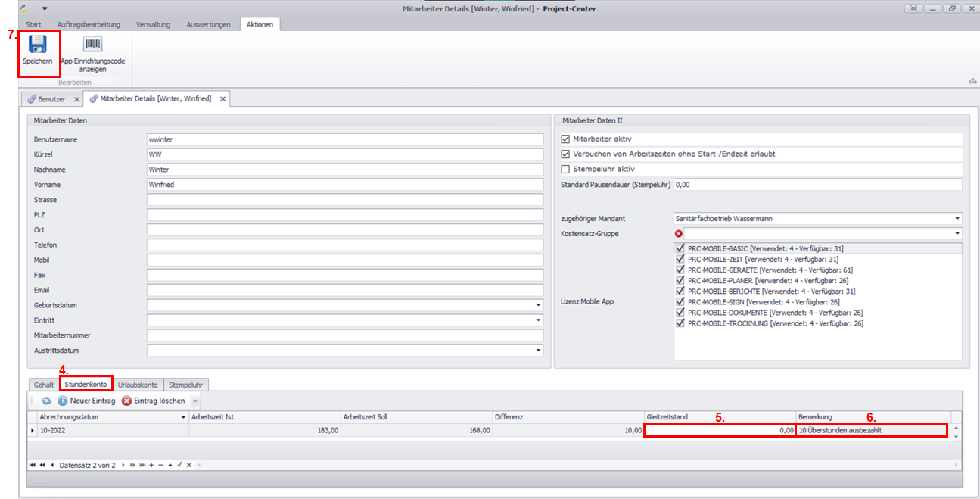Enable the Stempeluhr aktiv checkbox

coord(565,169)
